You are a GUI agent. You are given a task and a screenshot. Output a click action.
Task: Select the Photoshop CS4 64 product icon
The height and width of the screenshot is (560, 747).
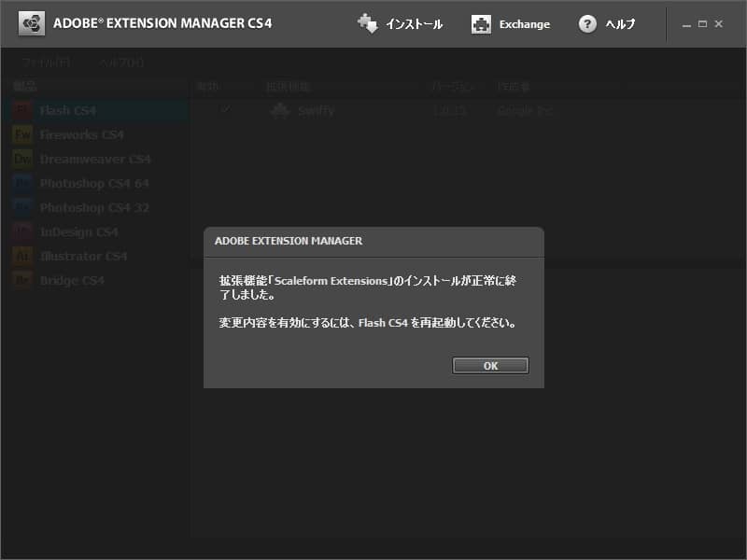[x=22, y=183]
